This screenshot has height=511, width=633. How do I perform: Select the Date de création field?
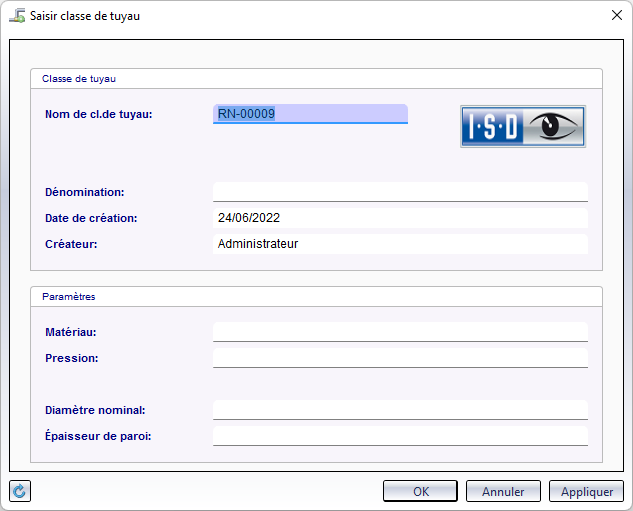[x=400, y=218]
